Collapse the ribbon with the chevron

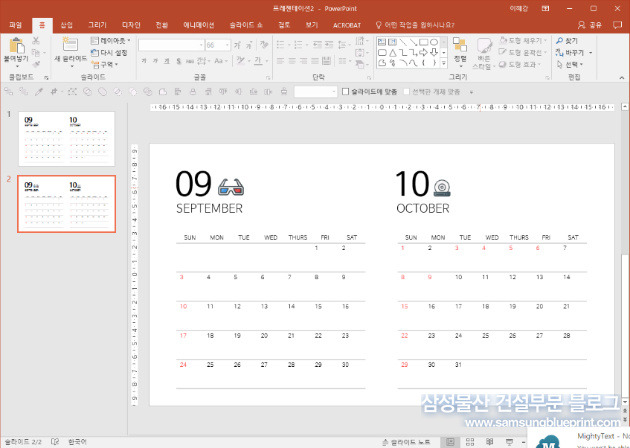622,78
